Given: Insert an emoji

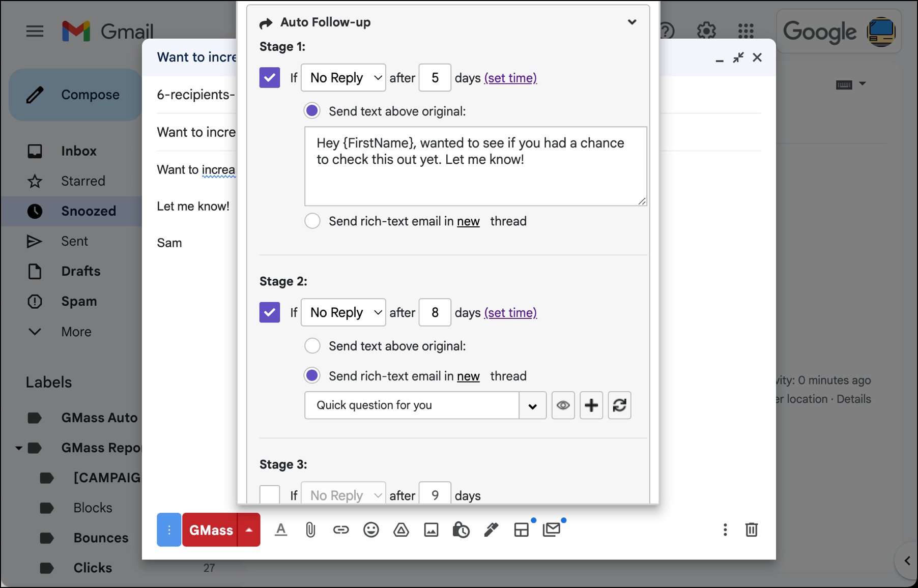Looking at the screenshot, I should click(371, 530).
